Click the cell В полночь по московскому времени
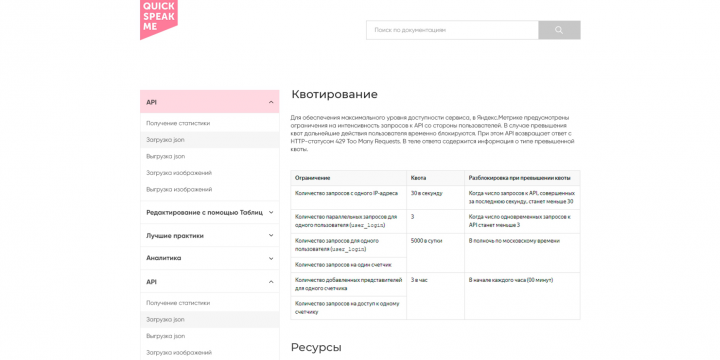 [x=522, y=253]
